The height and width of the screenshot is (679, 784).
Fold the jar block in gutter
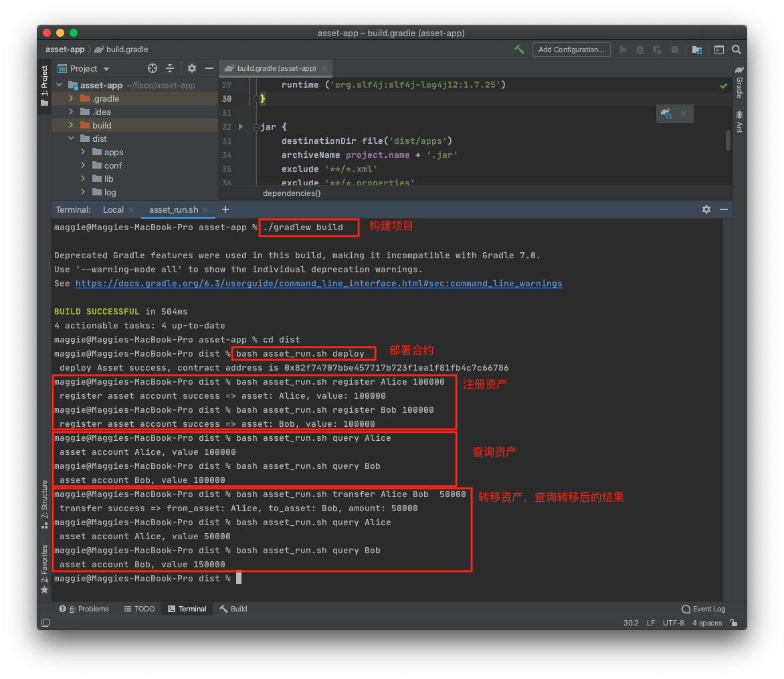256,127
